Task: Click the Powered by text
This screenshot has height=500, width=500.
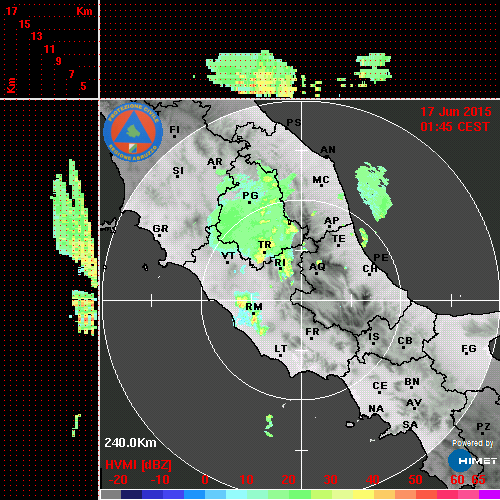Action: pos(472,443)
